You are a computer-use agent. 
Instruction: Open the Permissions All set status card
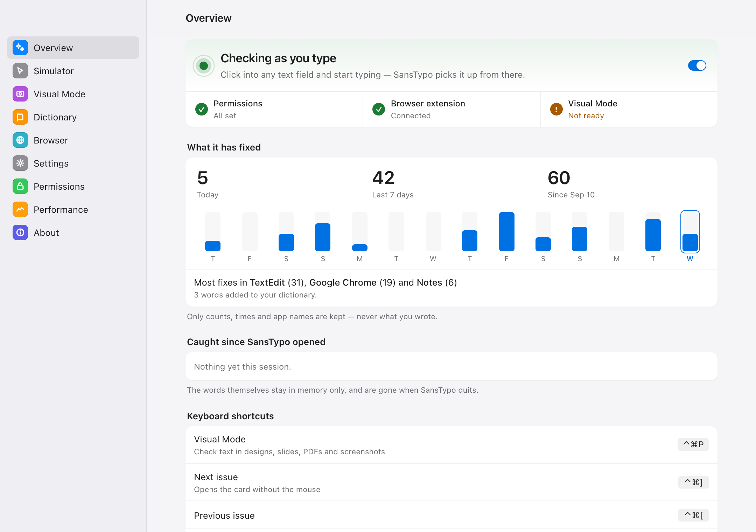274,109
